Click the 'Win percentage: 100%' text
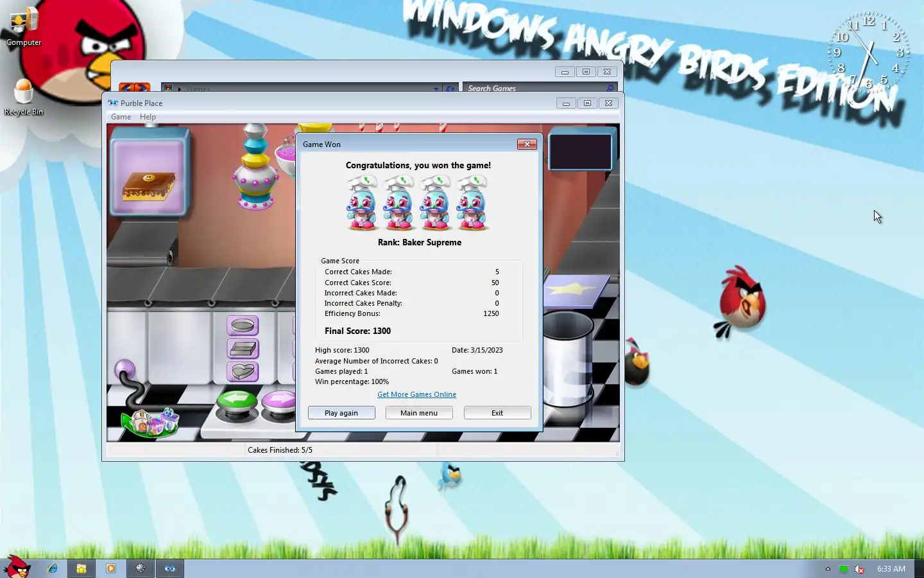This screenshot has width=924, height=578. 352,381
